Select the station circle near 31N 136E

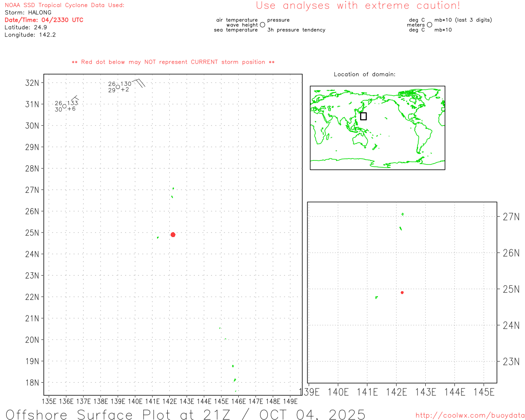tap(64, 106)
